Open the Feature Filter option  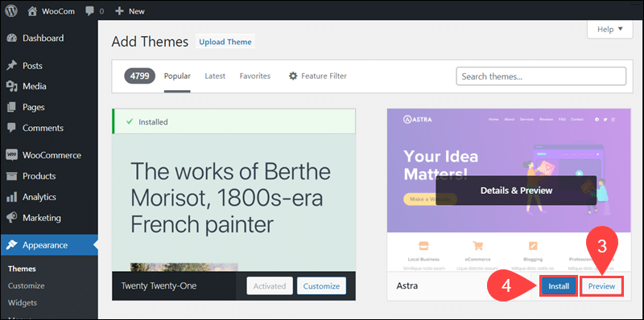[317, 76]
